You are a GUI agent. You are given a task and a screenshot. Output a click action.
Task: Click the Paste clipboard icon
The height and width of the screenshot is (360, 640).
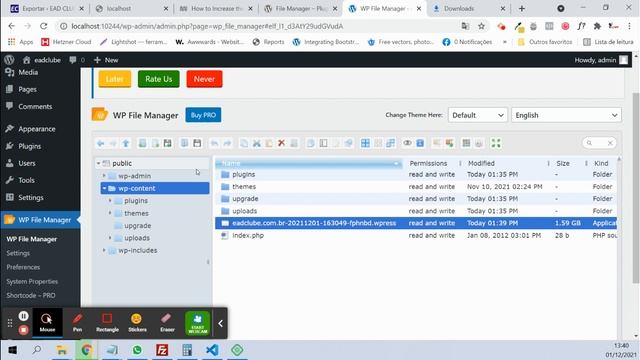click(269, 143)
